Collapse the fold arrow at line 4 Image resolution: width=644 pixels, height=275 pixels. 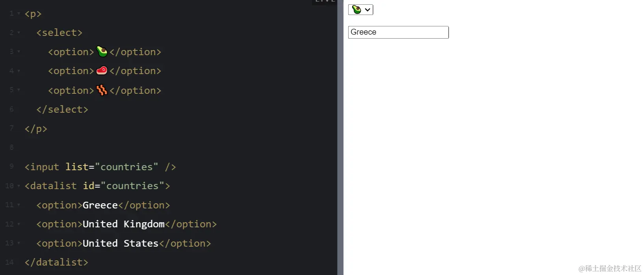pos(19,71)
